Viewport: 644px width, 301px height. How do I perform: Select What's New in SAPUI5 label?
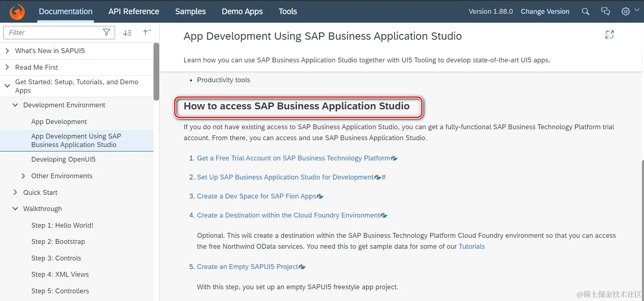pyautogui.click(x=50, y=51)
